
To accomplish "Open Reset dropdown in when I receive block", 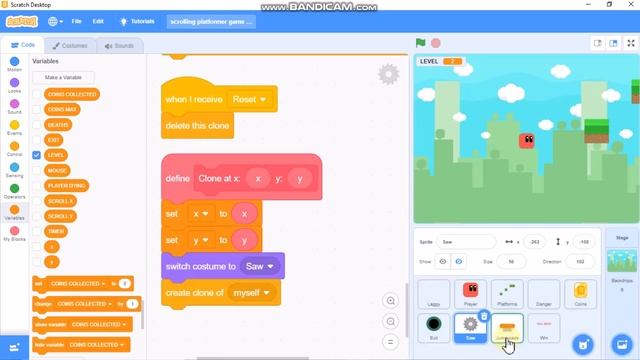I will [249, 99].
